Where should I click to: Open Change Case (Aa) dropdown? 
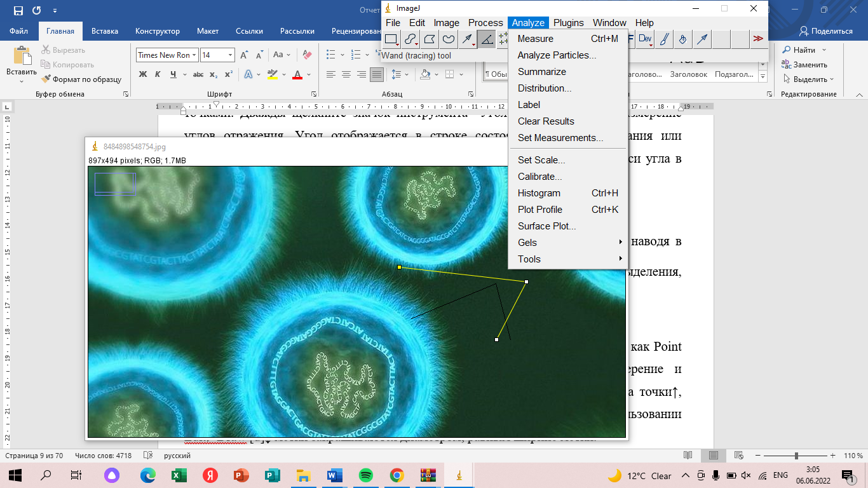[281, 55]
